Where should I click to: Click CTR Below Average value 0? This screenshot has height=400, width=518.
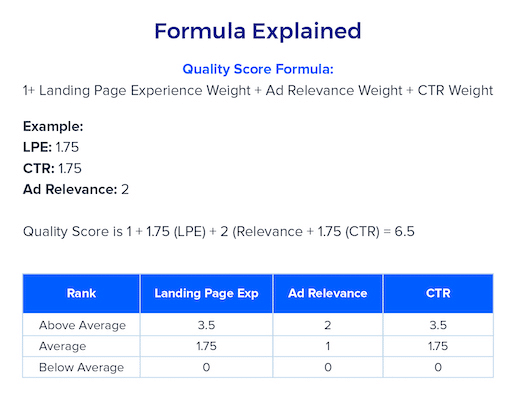pos(438,367)
